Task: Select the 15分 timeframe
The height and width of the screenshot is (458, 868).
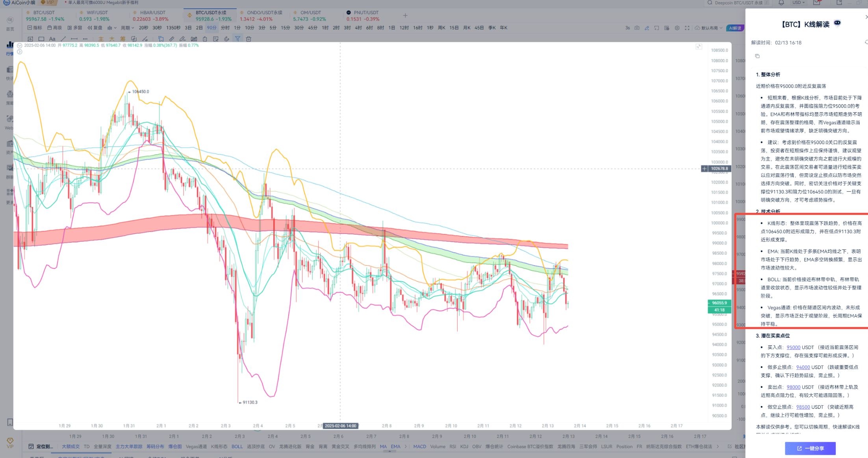Action: click(x=286, y=28)
